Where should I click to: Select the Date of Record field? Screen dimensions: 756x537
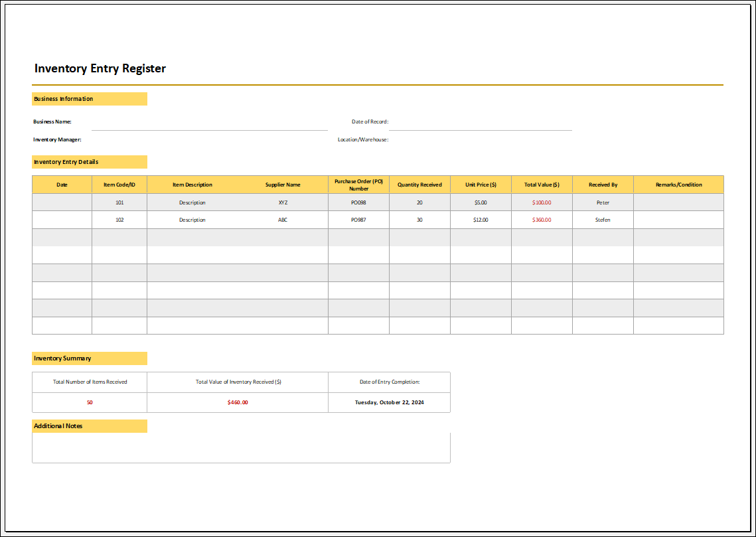pyautogui.click(x=478, y=126)
